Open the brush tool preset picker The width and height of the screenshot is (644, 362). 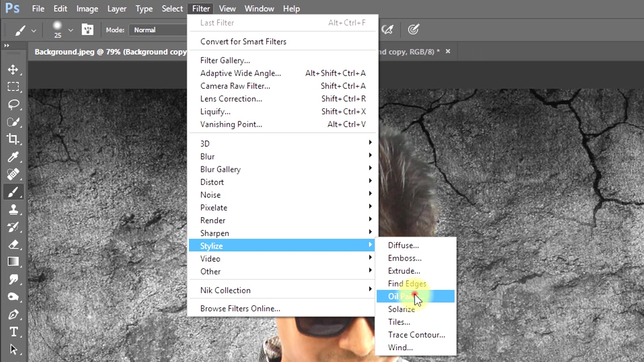pyautogui.click(x=20, y=30)
